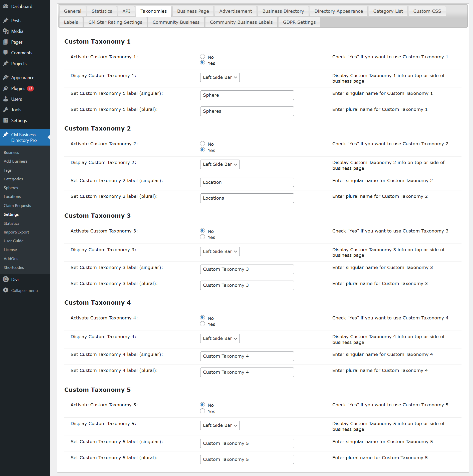Enable Yes for Activate Custom Taxonomy 3
The width and height of the screenshot is (473, 476).
pos(202,237)
